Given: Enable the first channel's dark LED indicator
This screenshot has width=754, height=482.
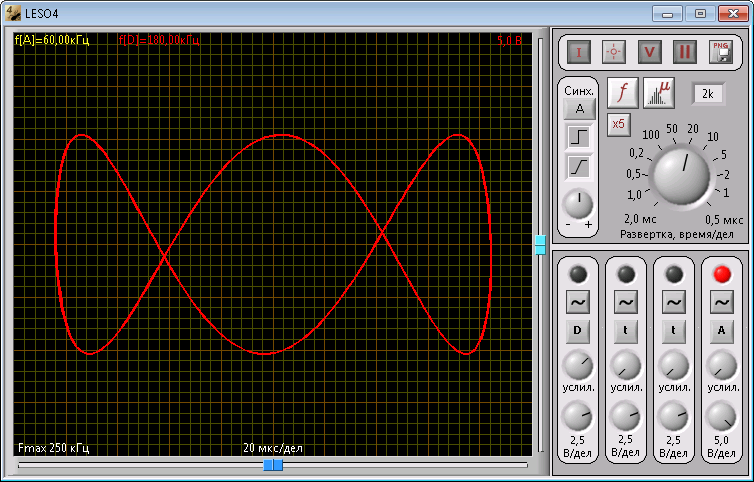Looking at the screenshot, I should [x=577, y=274].
